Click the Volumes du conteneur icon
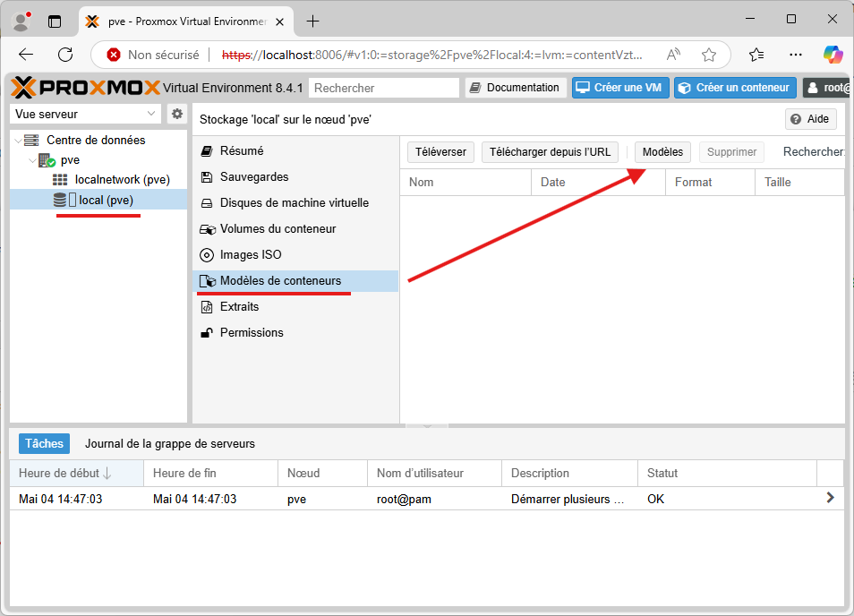Image resolution: width=854 pixels, height=616 pixels. click(208, 229)
